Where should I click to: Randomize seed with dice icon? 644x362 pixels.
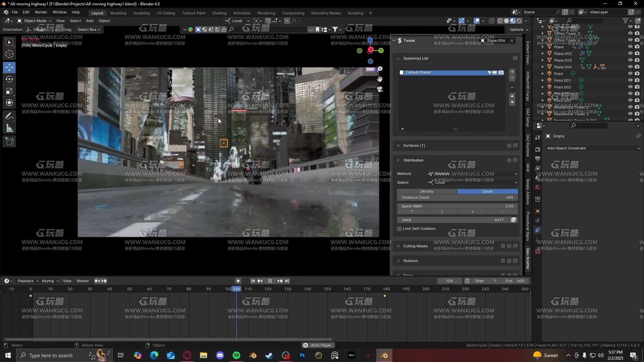tap(513, 220)
